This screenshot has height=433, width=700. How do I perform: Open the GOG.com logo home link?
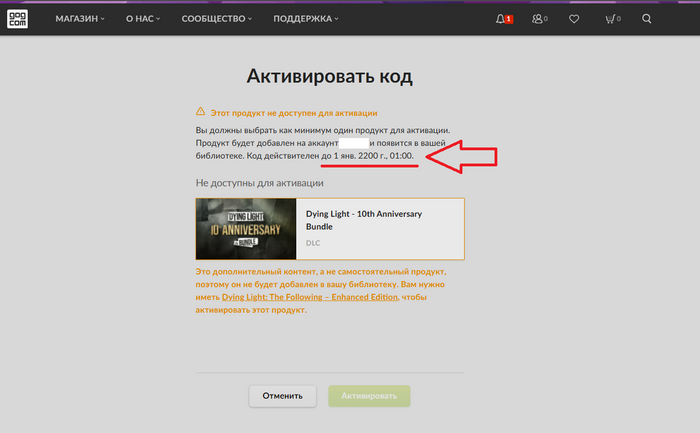17,19
